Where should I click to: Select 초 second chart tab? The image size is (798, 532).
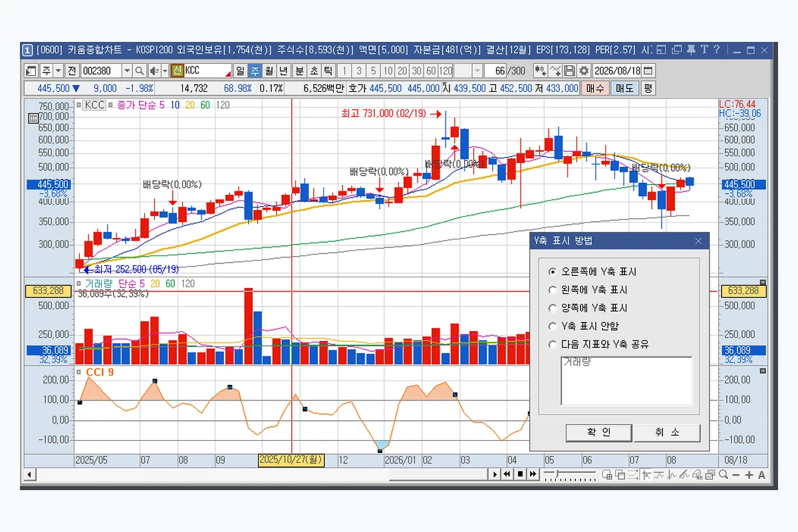pos(313,70)
